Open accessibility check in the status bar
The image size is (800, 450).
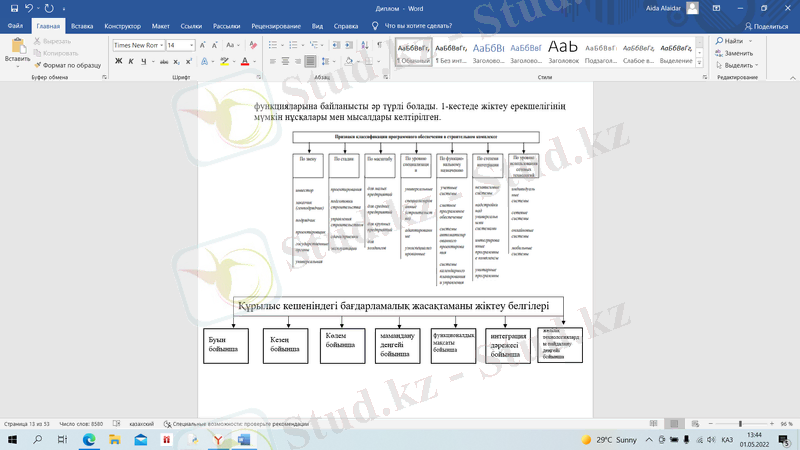[x=236, y=424]
